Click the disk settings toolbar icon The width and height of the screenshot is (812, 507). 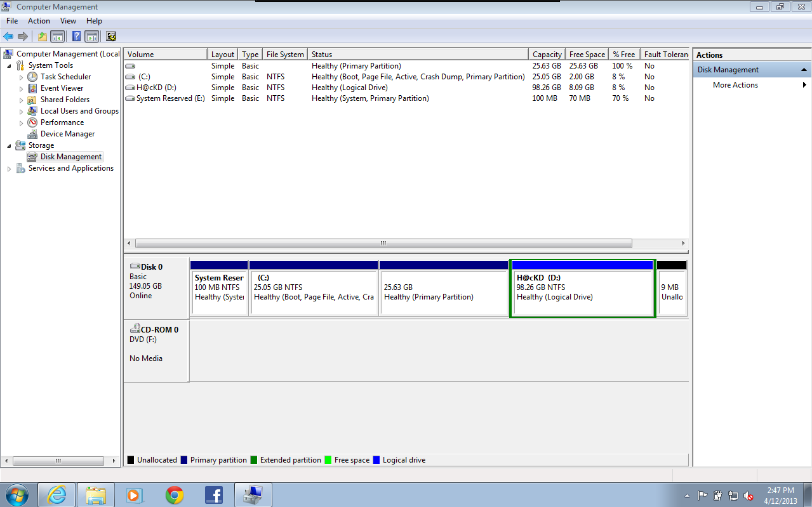[x=111, y=37]
